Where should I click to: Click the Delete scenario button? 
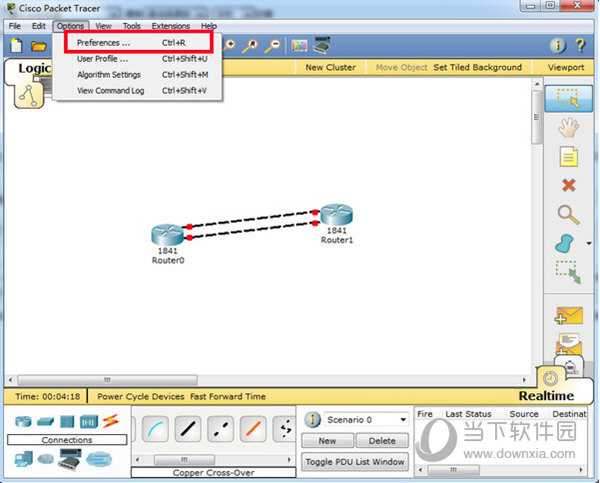382,441
